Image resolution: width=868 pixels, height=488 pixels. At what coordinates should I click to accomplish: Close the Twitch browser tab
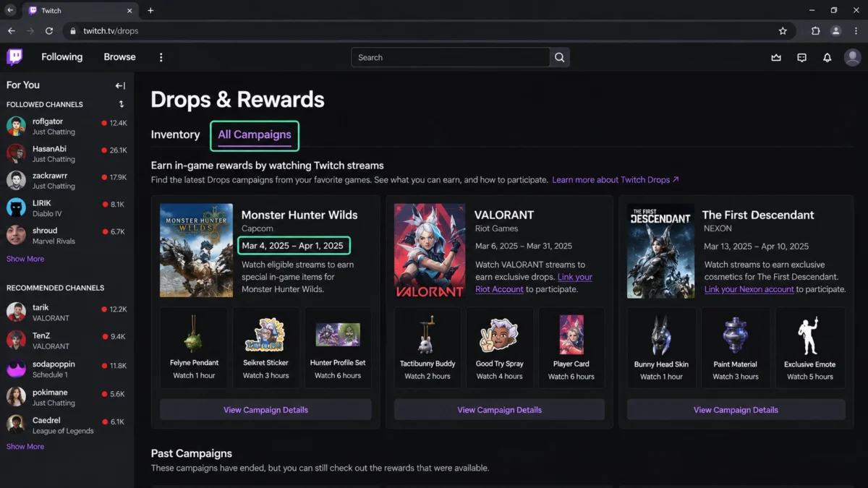[x=130, y=11]
